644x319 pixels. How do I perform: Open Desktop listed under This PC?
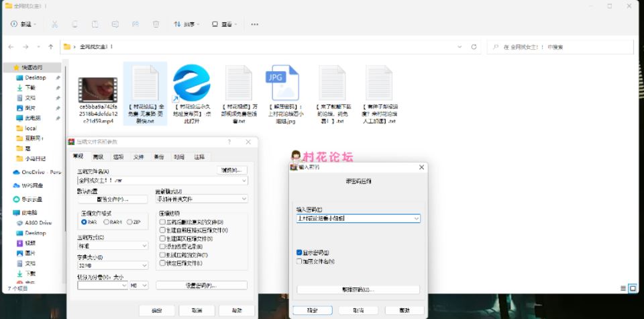[x=32, y=233]
